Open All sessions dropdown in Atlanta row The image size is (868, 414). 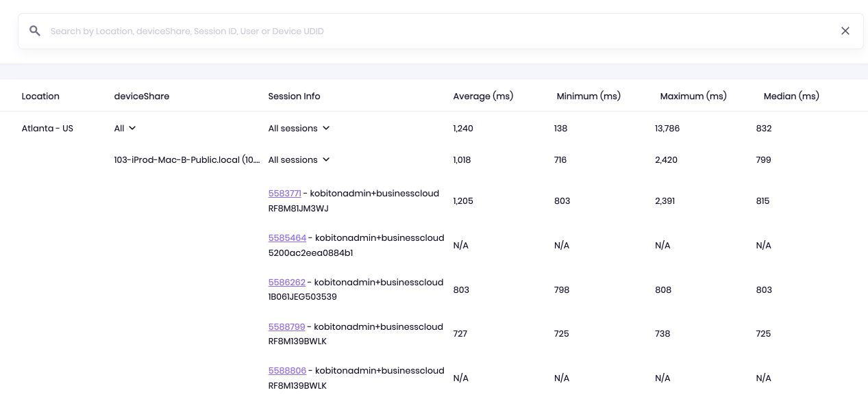click(x=299, y=128)
